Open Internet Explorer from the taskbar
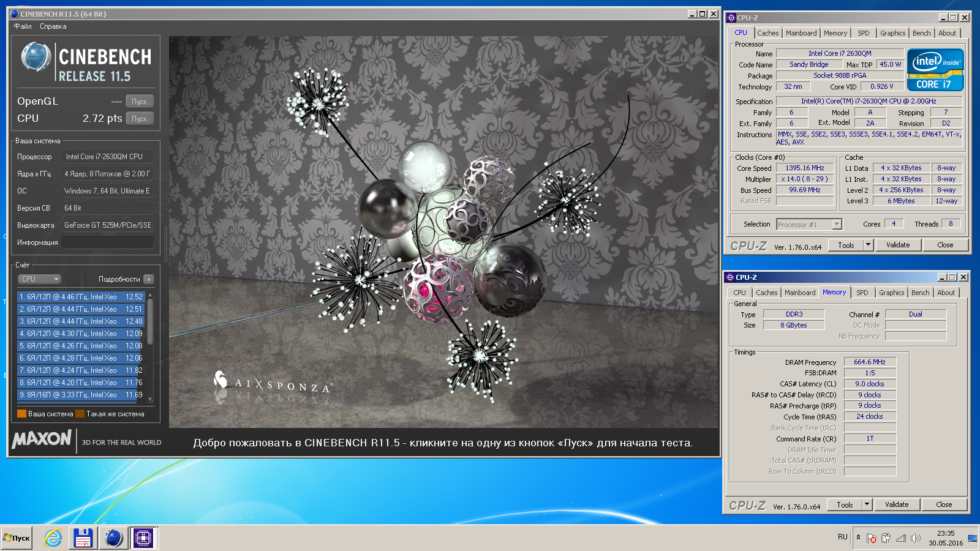This screenshot has height=551, width=980. click(x=53, y=538)
